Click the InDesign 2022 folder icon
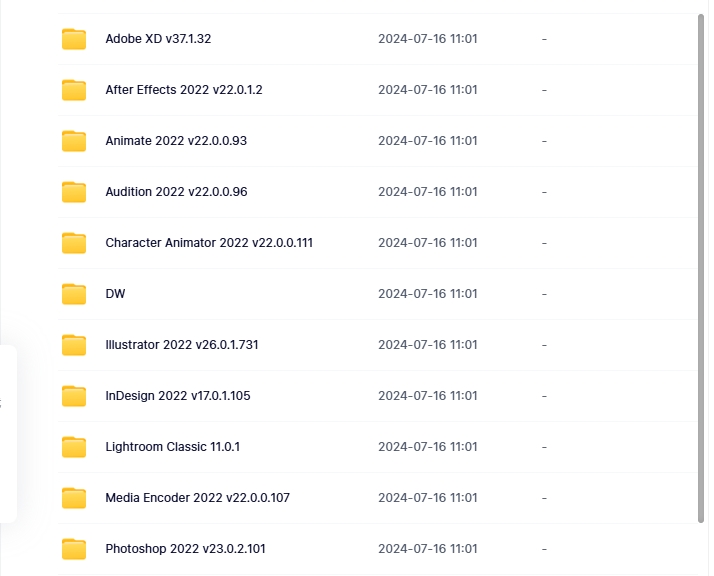 [74, 396]
